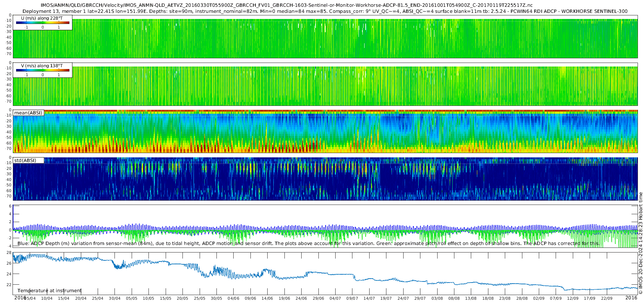Image resolution: width=644 pixels, height=304 pixels.
Task: Click the V velocity colorbar gradient
Action: (43, 70)
